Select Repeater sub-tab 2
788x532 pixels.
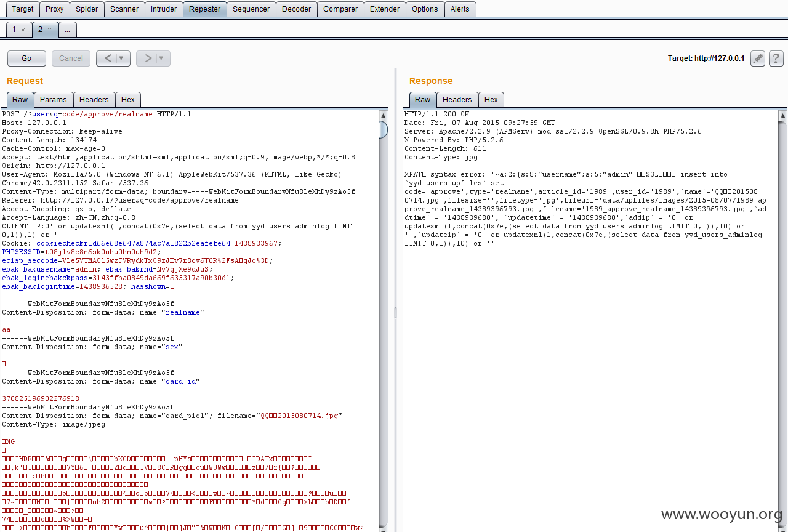click(45, 30)
